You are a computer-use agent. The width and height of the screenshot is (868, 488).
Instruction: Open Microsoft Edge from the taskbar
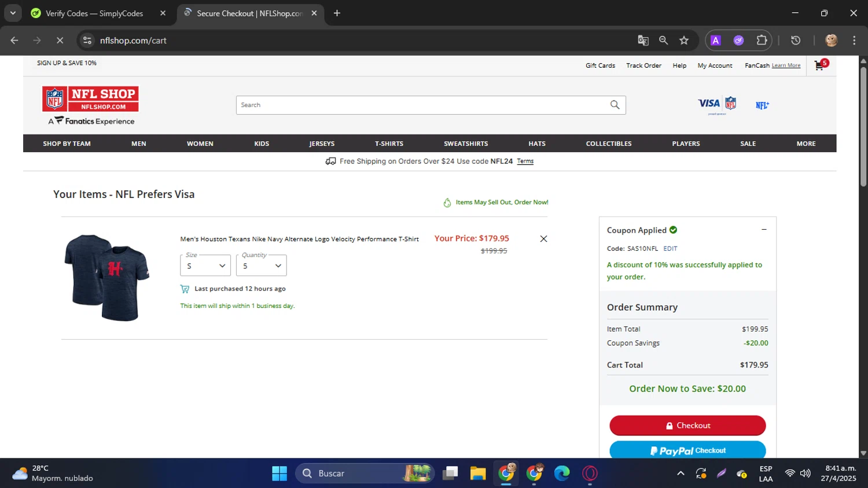pyautogui.click(x=562, y=474)
